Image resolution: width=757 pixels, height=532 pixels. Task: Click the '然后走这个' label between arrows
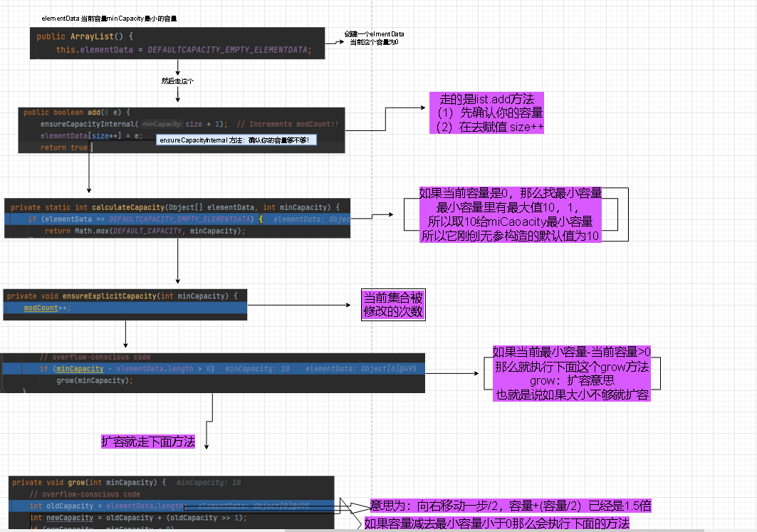tap(177, 80)
